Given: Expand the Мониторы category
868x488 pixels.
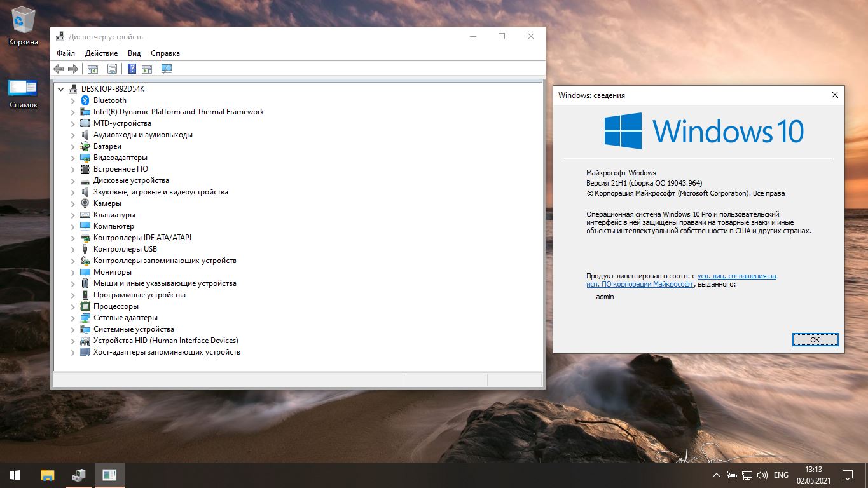Looking at the screenshot, I should tap(73, 272).
